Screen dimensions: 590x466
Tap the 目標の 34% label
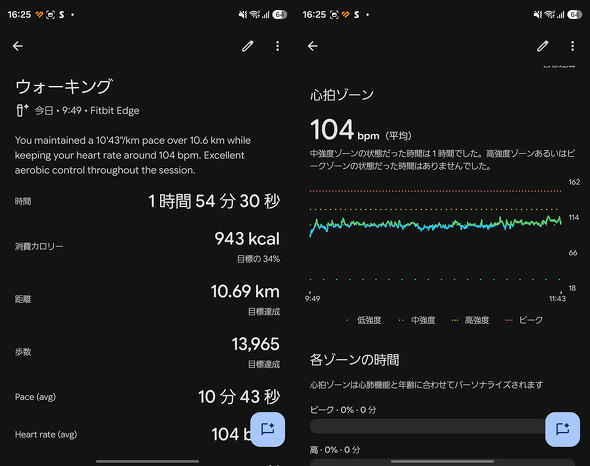pyautogui.click(x=259, y=259)
